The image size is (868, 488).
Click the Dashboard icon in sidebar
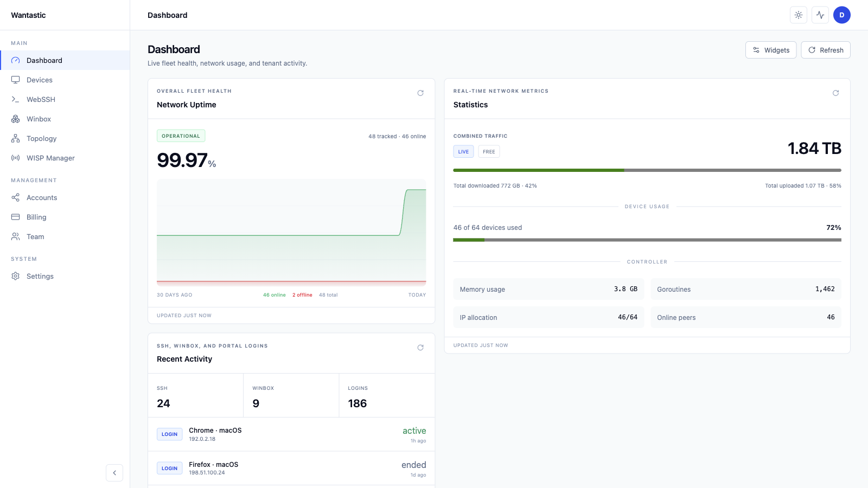pos(15,60)
